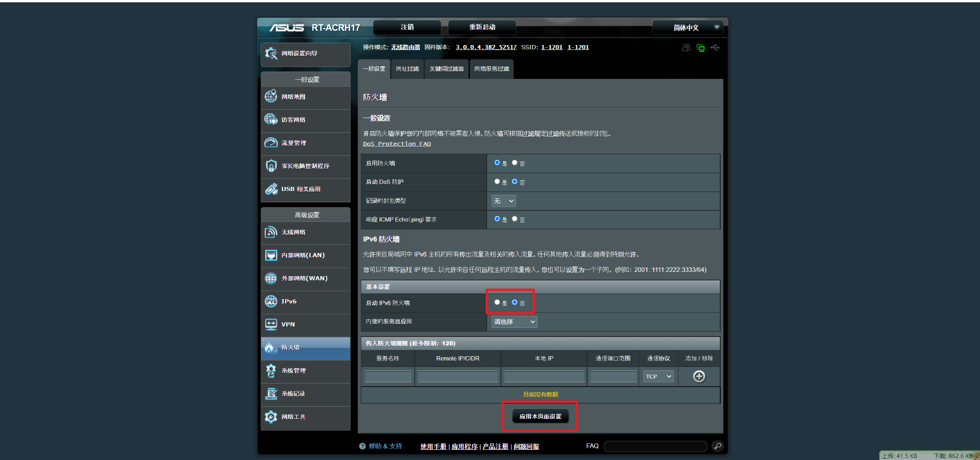Viewport: 980px width, 460px height.
Task: Click the system log icon
Action: click(271, 393)
